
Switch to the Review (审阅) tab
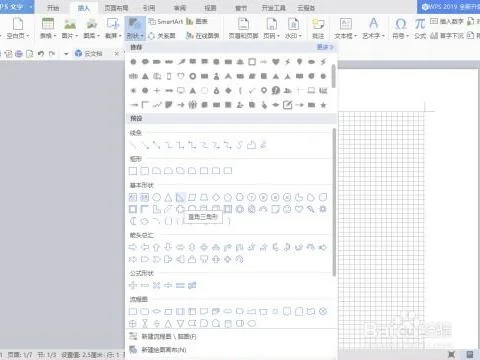(180, 8)
